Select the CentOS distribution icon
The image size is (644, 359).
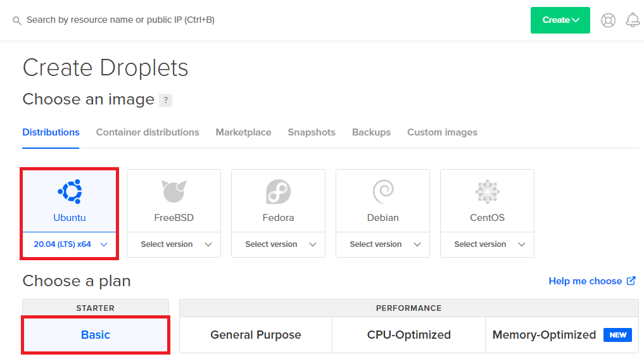(x=487, y=192)
